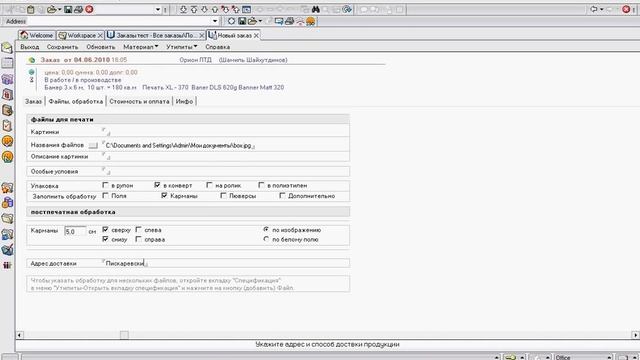
Task: Switch to the Workspace tab
Action: (x=80, y=36)
